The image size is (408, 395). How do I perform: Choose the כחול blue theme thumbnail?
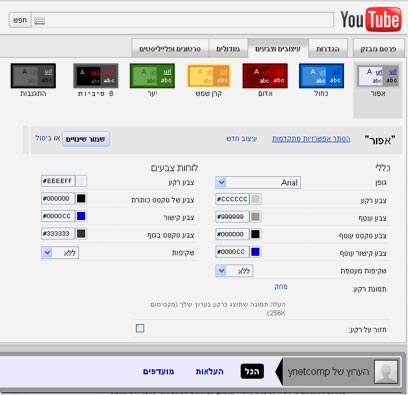tap(321, 76)
